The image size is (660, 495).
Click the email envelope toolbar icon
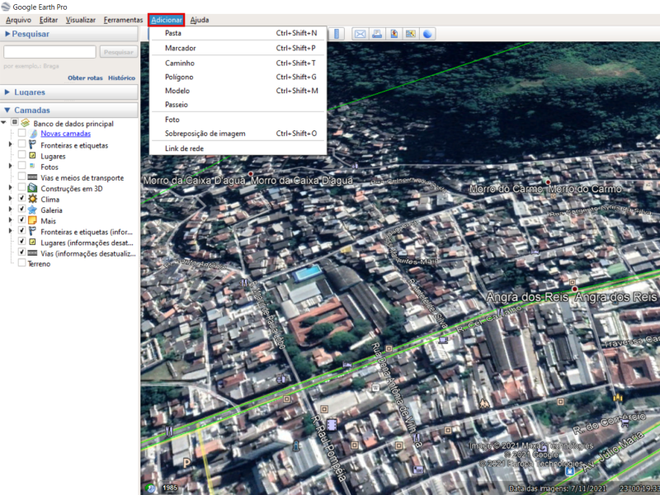(360, 34)
